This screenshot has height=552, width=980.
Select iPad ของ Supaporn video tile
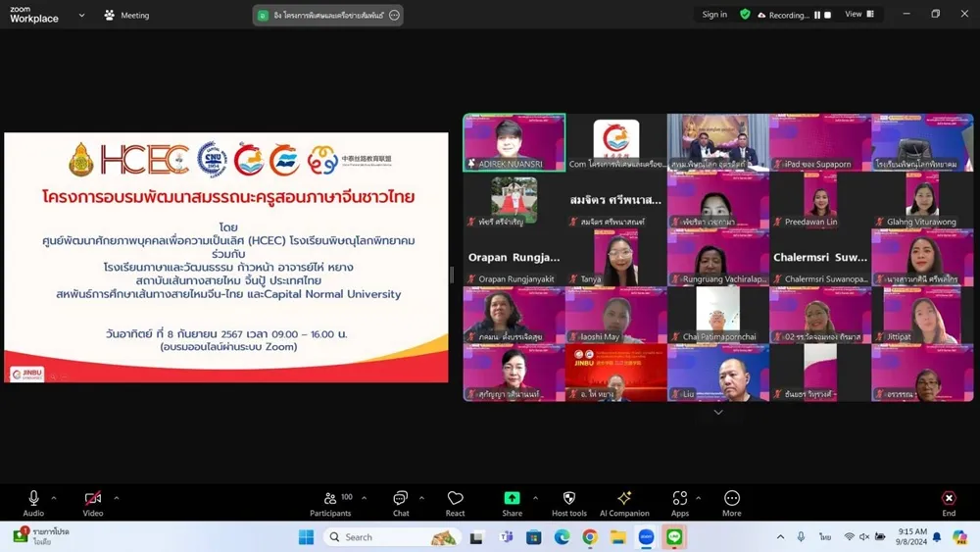pos(820,142)
